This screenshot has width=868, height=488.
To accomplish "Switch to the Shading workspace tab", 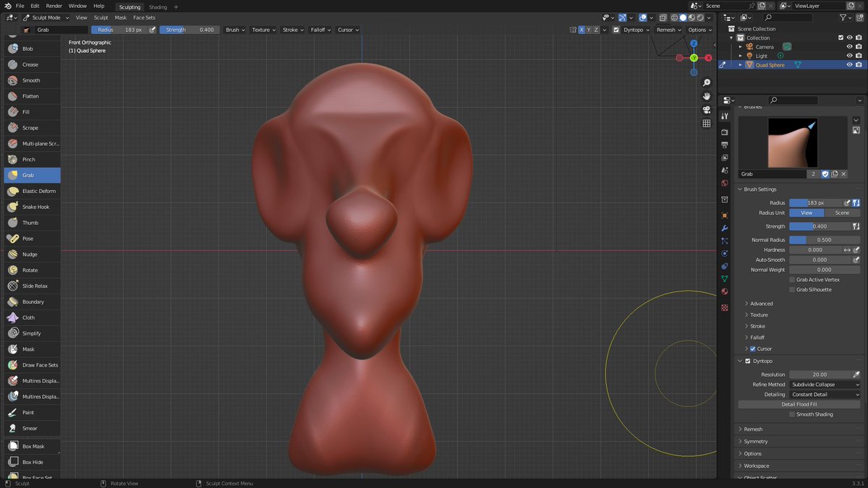I will (158, 7).
